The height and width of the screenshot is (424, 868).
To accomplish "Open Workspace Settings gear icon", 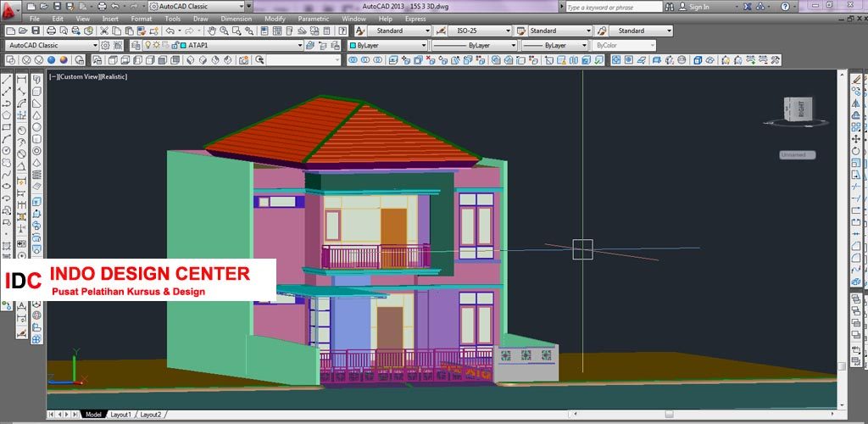I will [105, 46].
